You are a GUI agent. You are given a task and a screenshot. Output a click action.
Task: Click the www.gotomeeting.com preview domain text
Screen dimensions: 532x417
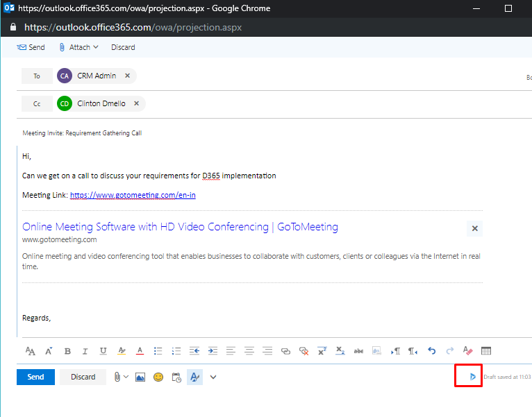click(x=59, y=239)
